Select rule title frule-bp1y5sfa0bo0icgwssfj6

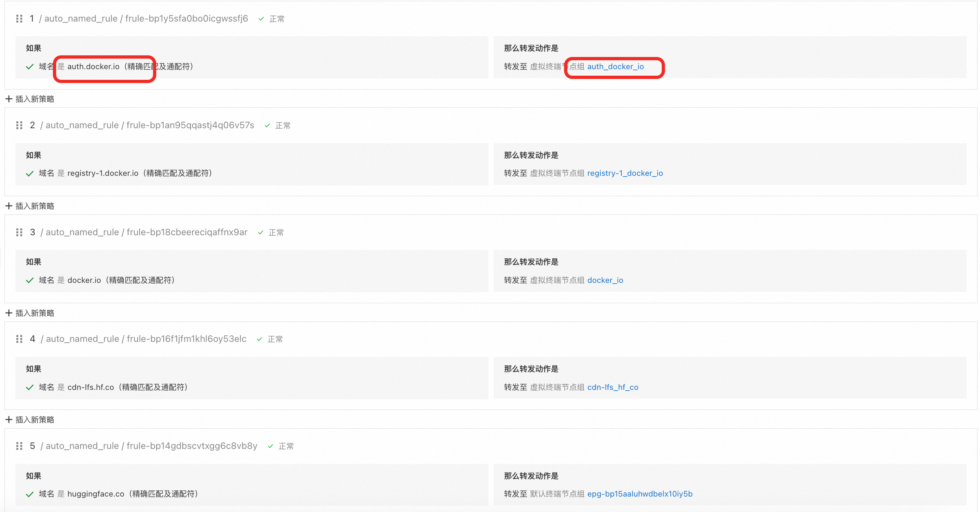point(186,19)
